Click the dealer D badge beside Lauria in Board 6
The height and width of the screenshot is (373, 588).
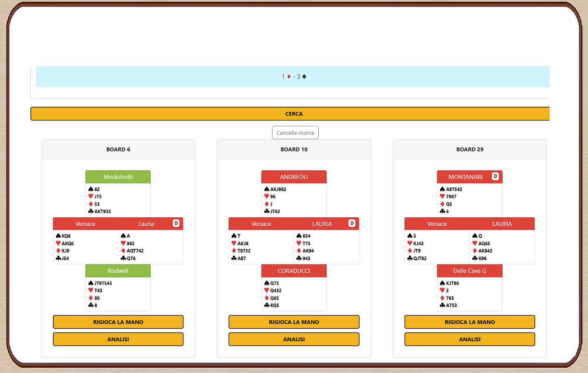click(x=176, y=223)
